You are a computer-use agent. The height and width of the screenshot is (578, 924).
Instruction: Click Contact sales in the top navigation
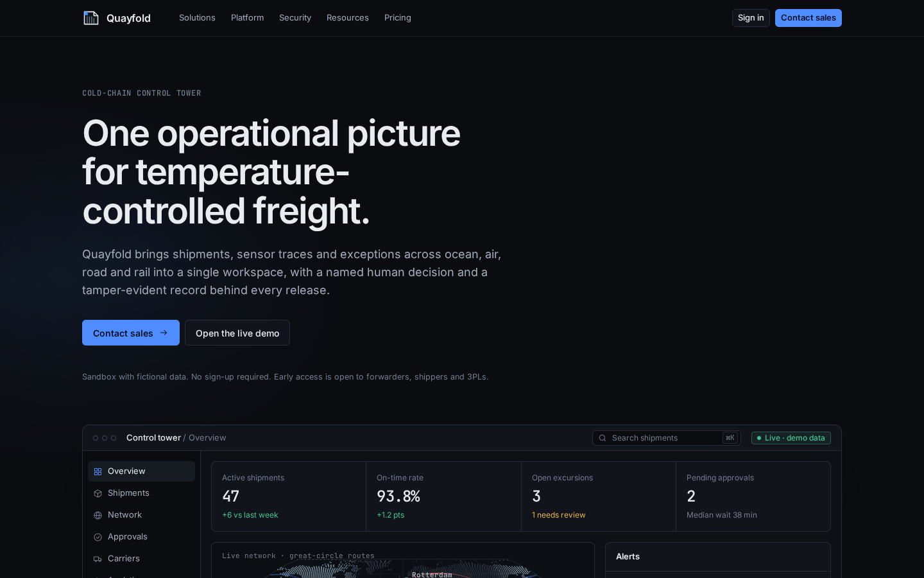pos(809,18)
